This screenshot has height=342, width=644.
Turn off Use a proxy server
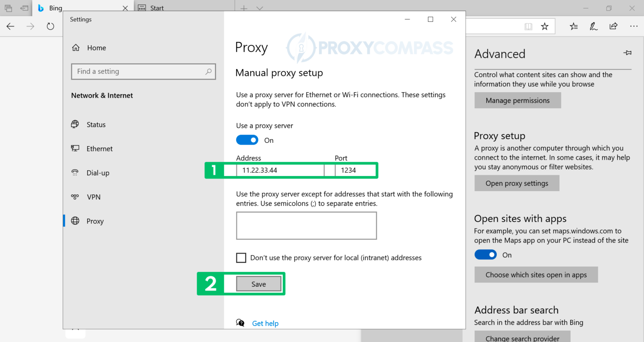247,140
